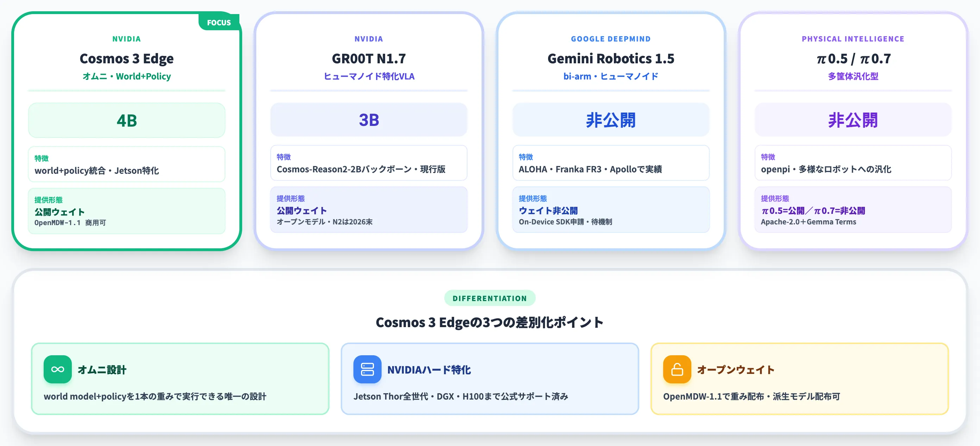Click world+policy統合・Jetson特化 feature text
This screenshot has height=446, width=980.
97,170
